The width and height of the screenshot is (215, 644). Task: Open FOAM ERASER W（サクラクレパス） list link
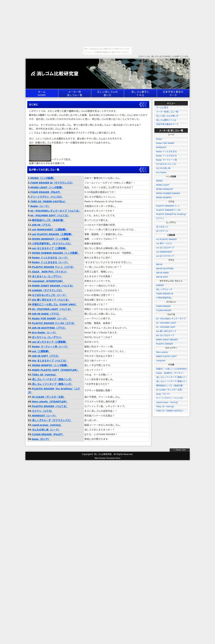(52, 183)
